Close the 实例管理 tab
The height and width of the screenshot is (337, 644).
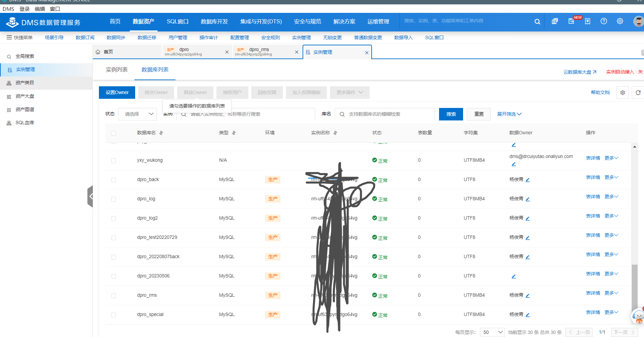click(x=367, y=53)
